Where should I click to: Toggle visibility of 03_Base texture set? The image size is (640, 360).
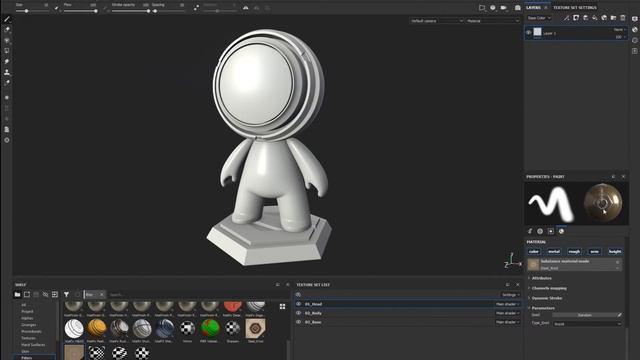click(x=298, y=322)
